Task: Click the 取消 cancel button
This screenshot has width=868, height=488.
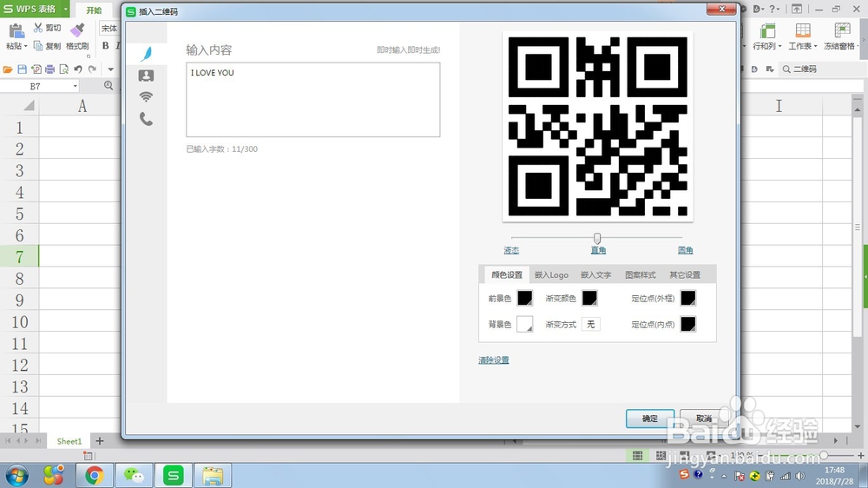Action: tap(704, 419)
